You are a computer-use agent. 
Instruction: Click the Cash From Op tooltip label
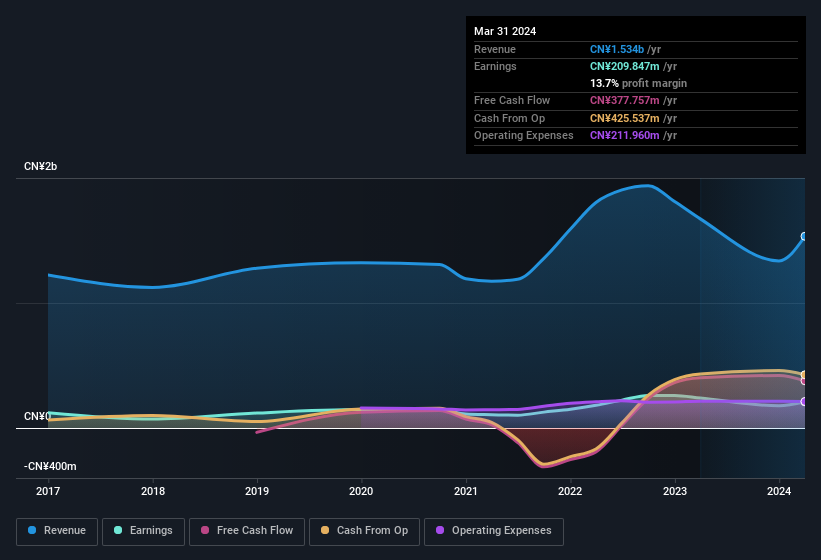pos(509,118)
